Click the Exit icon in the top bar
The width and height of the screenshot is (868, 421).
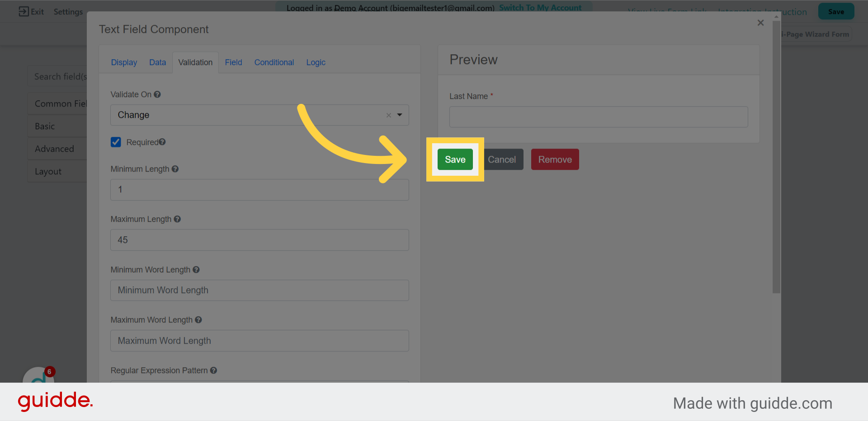(x=24, y=11)
